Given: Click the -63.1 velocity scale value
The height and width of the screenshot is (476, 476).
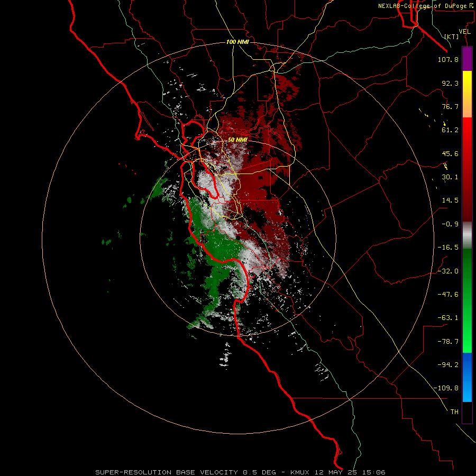Looking at the screenshot, I should 448,318.
